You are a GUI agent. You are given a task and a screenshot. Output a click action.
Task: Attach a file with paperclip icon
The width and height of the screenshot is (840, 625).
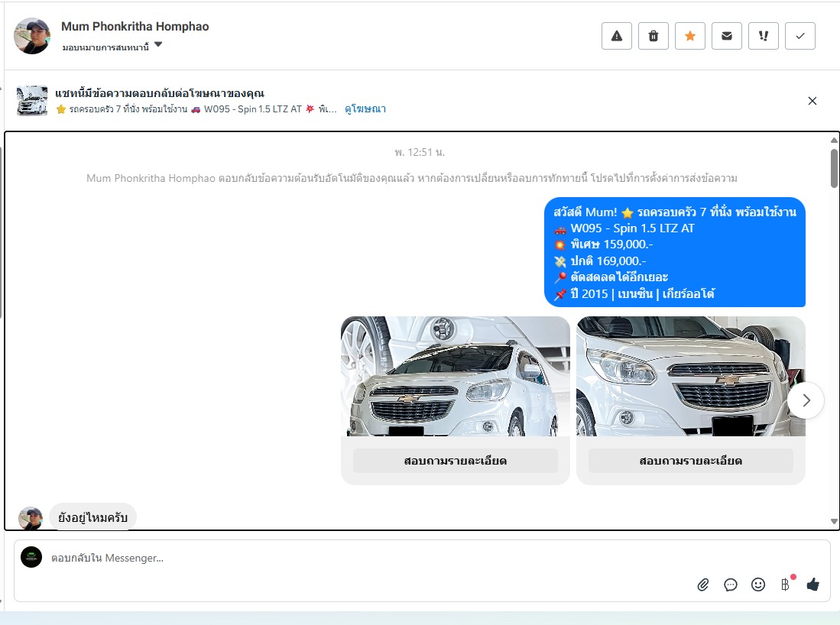(x=703, y=585)
